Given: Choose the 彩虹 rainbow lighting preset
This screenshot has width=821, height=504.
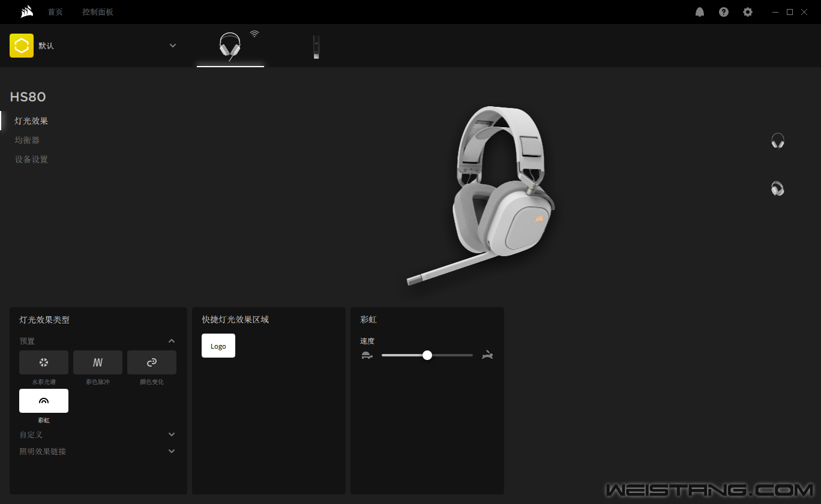Looking at the screenshot, I should 44,401.
